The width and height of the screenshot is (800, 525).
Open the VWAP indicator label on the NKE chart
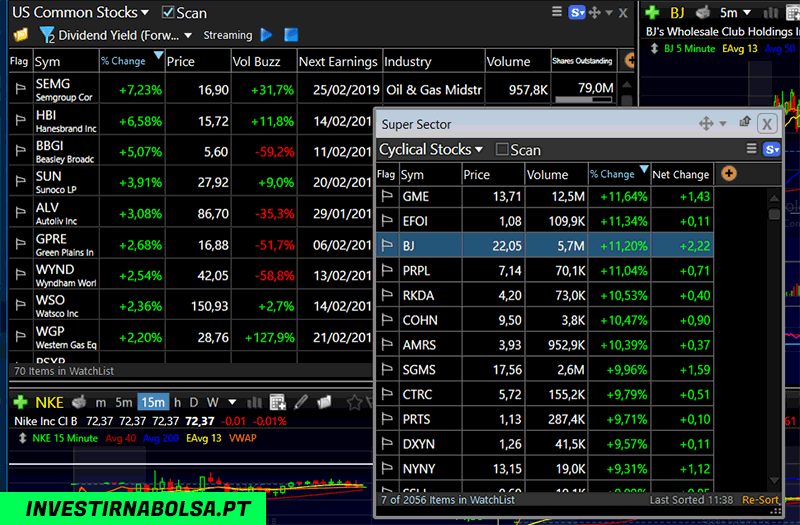coord(242,438)
